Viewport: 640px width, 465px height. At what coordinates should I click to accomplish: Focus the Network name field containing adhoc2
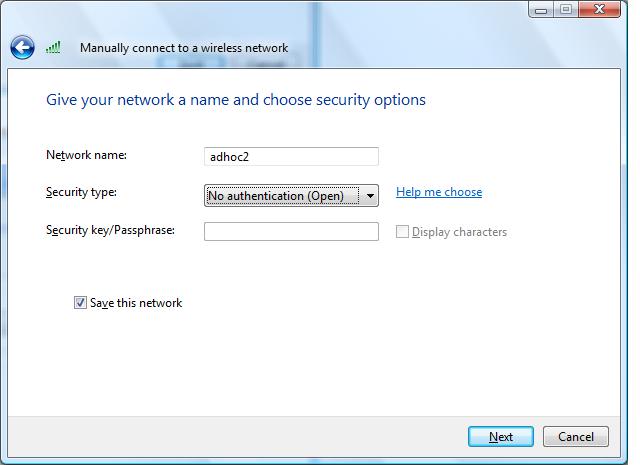click(x=291, y=156)
